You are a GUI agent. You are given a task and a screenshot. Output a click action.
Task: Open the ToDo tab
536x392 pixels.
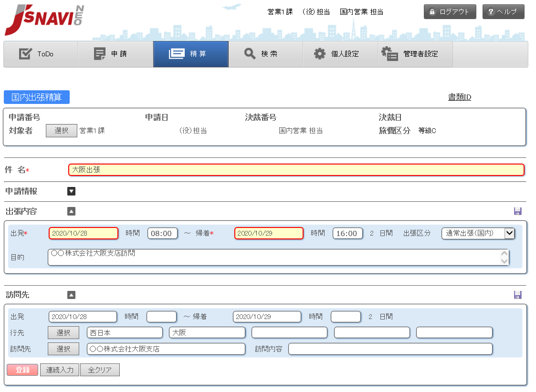(41, 54)
